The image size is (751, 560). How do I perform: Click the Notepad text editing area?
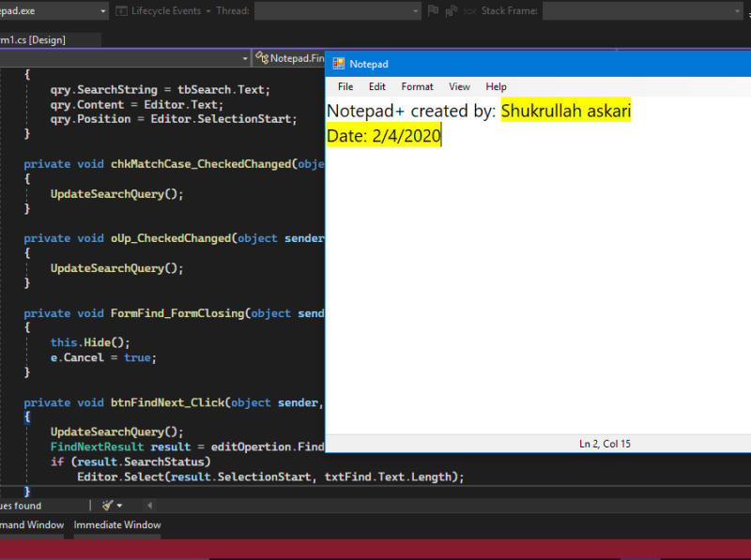[x=538, y=265]
